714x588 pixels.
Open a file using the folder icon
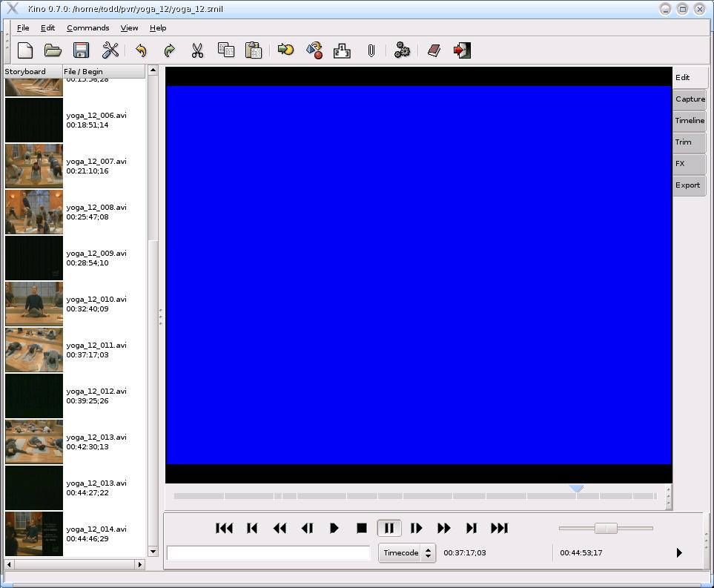tap(53, 50)
